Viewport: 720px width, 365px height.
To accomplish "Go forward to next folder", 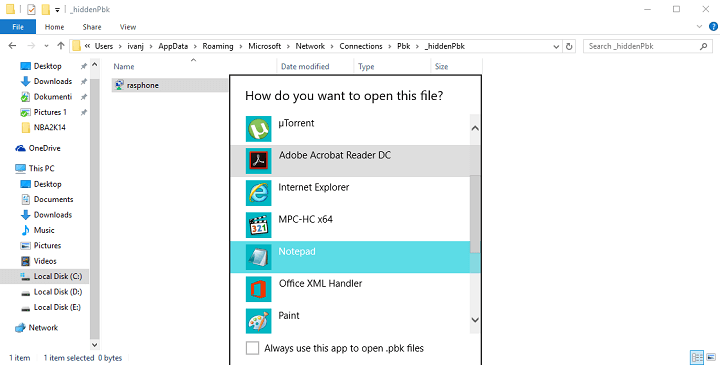I will 31,46.
